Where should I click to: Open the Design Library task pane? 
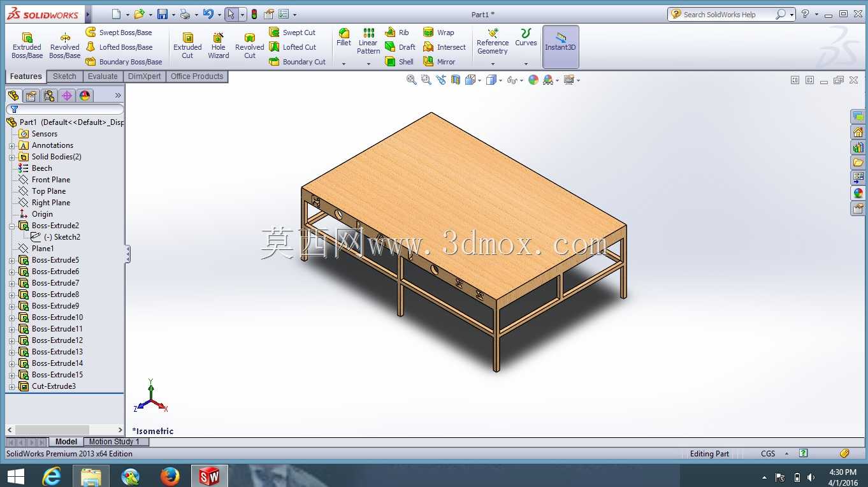[x=858, y=147]
